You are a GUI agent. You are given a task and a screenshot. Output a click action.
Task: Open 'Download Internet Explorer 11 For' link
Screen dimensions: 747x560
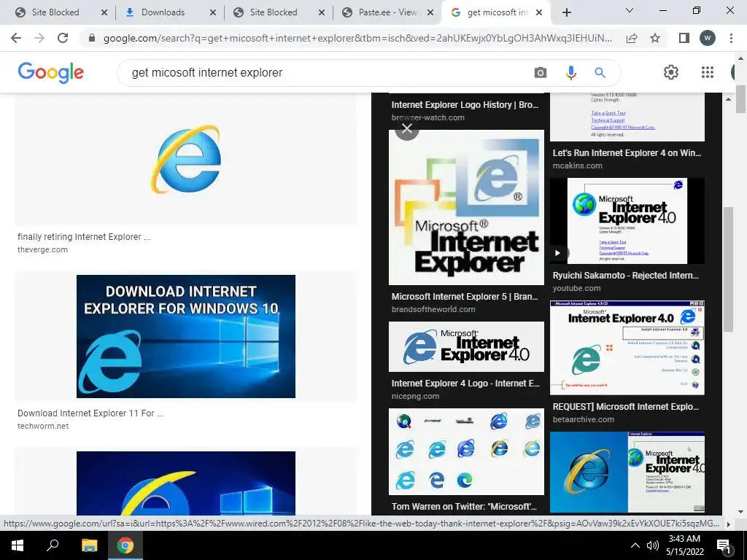90,413
